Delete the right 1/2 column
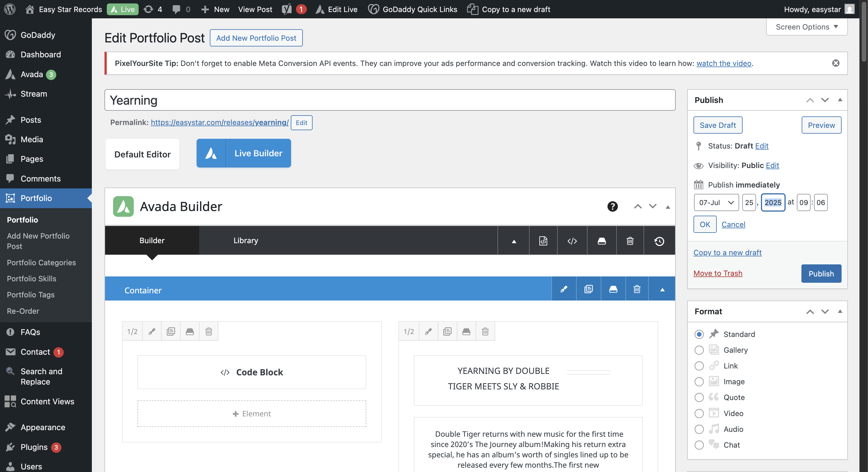The width and height of the screenshot is (868, 472). [x=485, y=331]
